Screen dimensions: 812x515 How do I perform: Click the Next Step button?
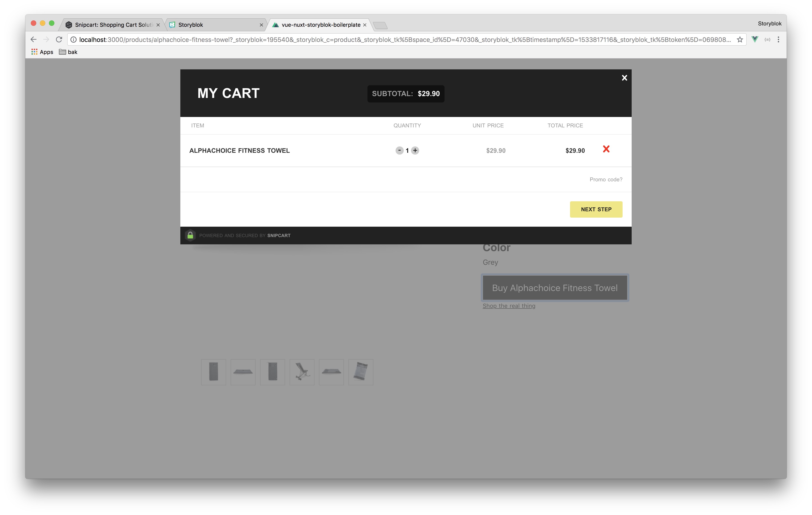[x=596, y=209]
